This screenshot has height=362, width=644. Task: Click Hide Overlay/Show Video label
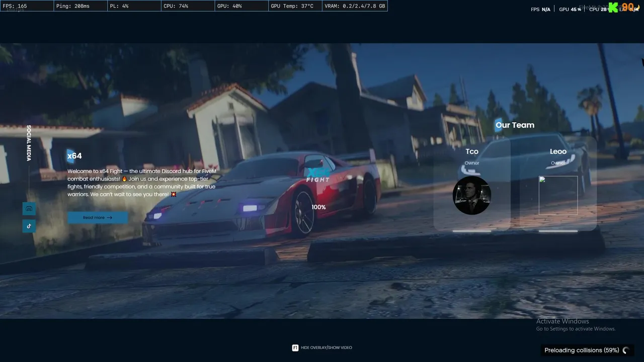327,347
